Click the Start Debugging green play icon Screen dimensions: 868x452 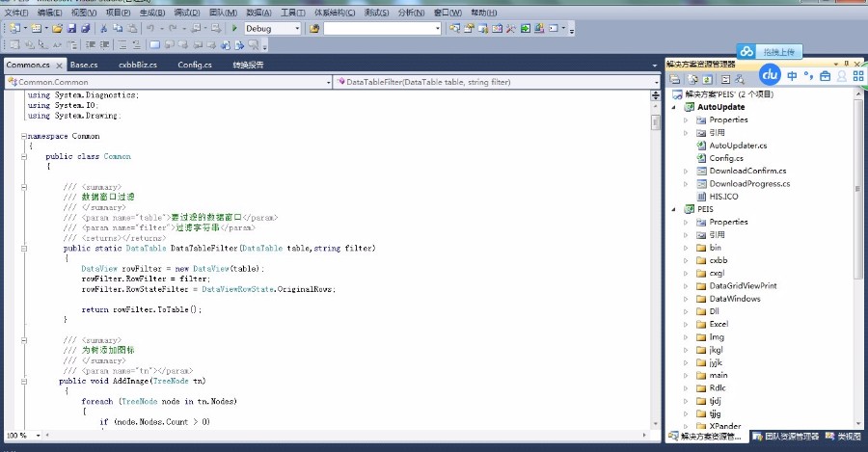tap(234, 29)
